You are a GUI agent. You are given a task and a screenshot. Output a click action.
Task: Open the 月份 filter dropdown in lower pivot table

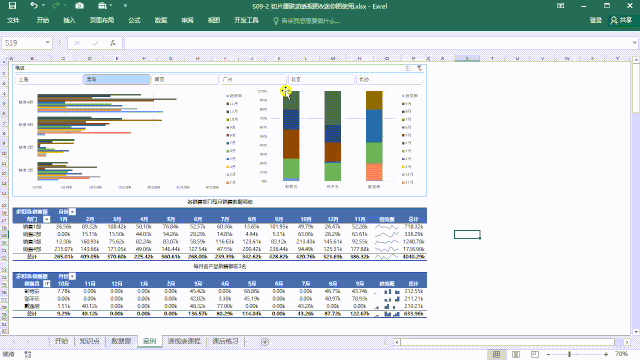(x=73, y=276)
